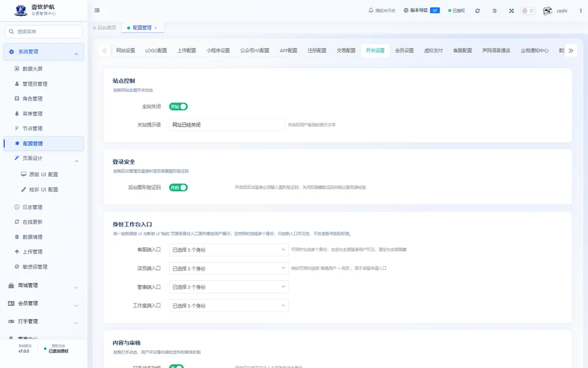Open the 上传配置 tab
Screen dimensions: 588x368
point(187,50)
